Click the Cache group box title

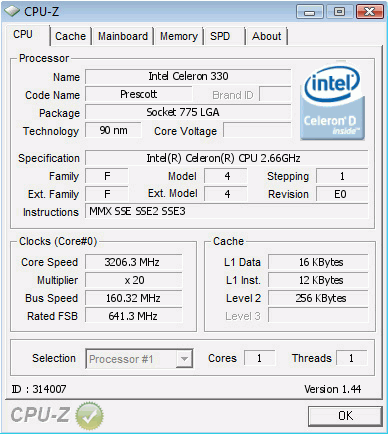229,241
